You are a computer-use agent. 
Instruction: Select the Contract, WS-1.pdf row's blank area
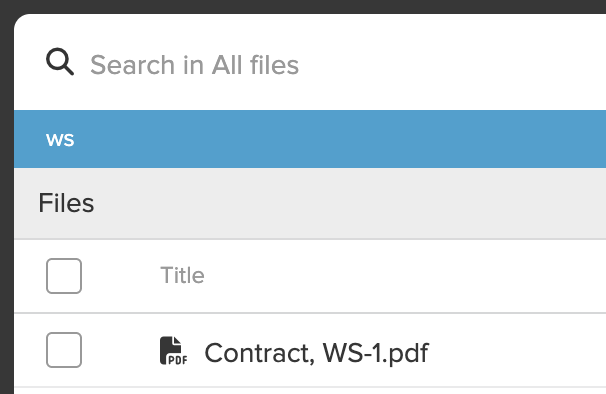(x=518, y=350)
